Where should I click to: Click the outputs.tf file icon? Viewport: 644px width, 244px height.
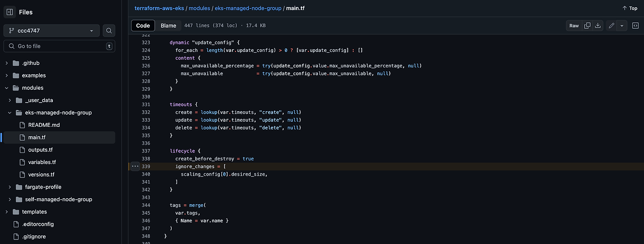pos(22,150)
